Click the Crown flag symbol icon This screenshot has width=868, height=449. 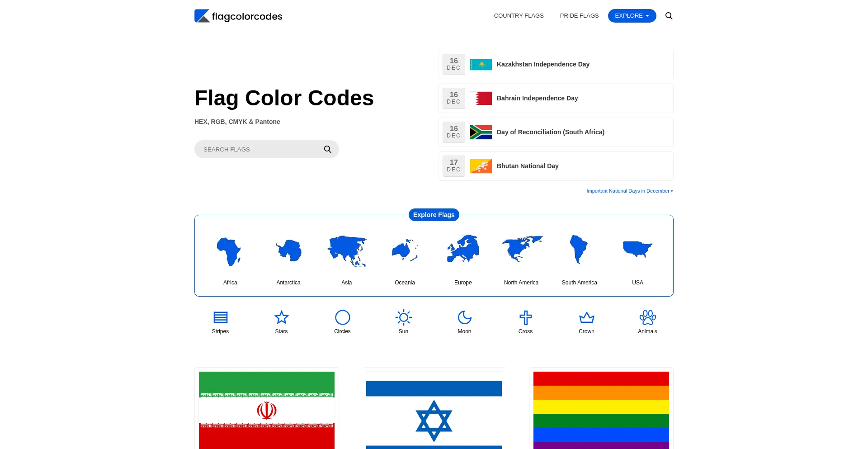586,317
